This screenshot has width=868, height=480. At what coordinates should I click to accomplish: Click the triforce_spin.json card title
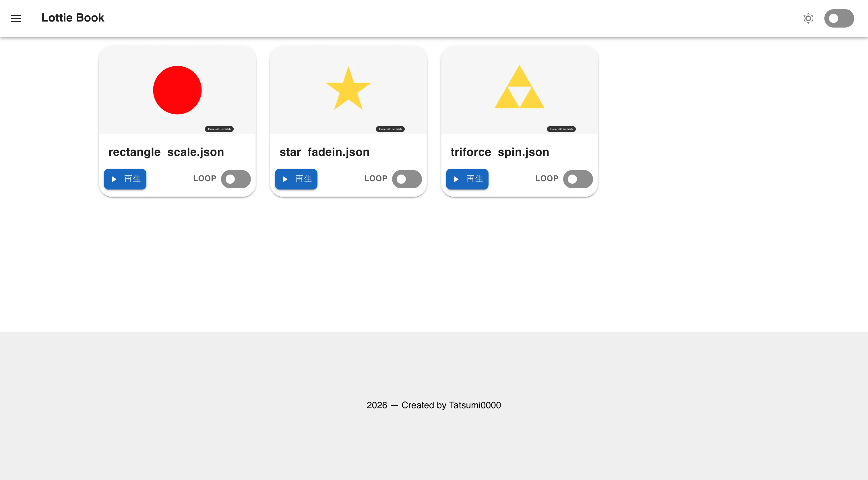click(x=500, y=152)
